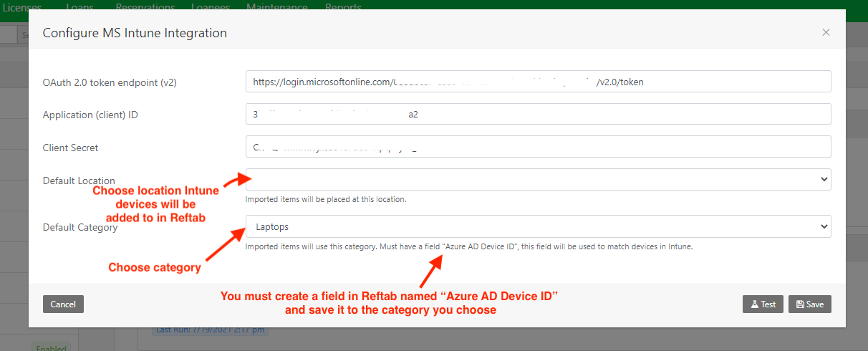The width and height of the screenshot is (868, 351).
Task: Click the 'Default Category' label
Action: [80, 227]
